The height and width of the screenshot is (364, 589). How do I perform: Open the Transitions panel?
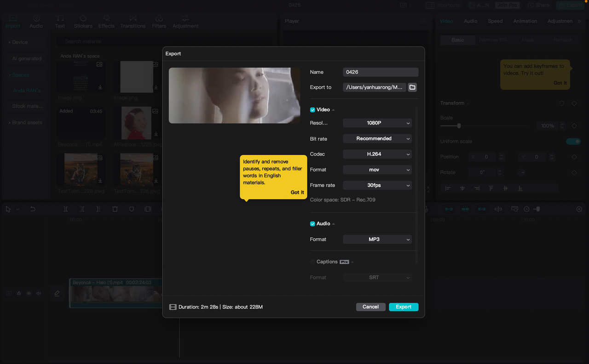(x=133, y=21)
